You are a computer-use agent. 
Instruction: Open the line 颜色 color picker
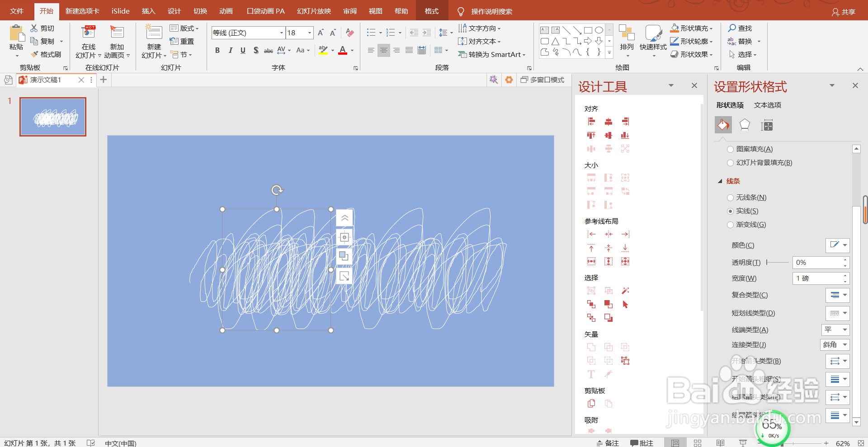[838, 245]
